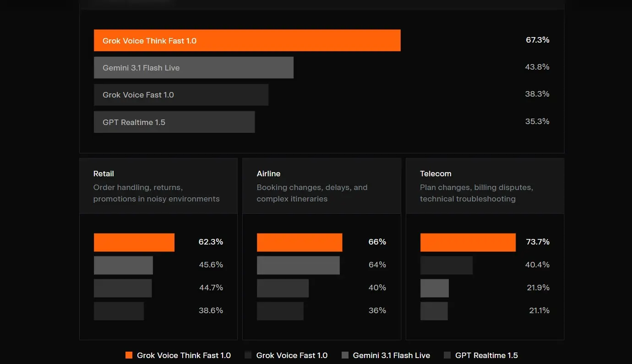Select the Gemini 3.1 Flash Live bar
Screen dimensions: 632x364
tap(193, 68)
